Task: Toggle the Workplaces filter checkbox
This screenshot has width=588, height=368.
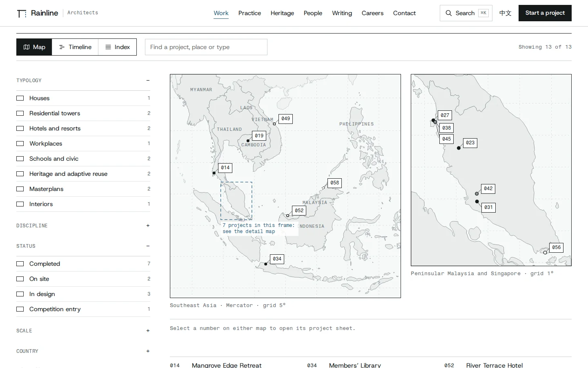Action: pos(20,144)
